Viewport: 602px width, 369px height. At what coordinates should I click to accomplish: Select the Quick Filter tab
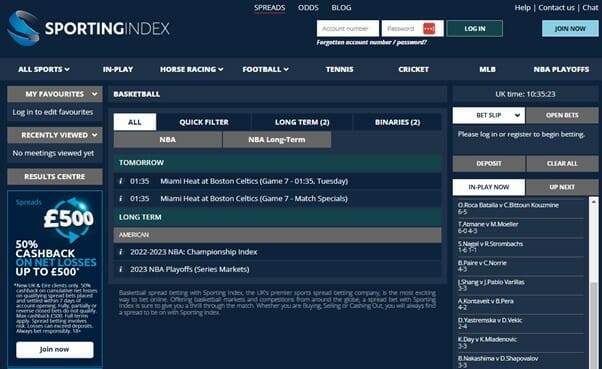204,122
